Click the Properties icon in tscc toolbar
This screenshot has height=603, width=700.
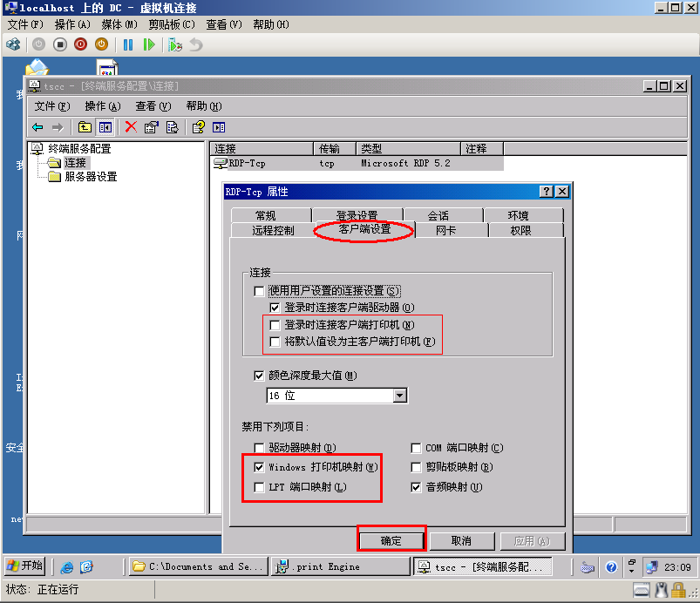click(x=152, y=127)
